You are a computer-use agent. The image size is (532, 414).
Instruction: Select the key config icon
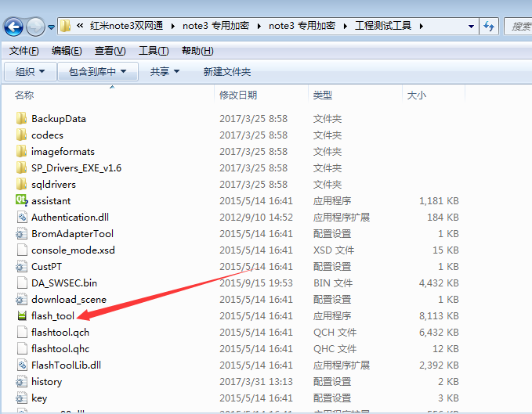pos(21,398)
